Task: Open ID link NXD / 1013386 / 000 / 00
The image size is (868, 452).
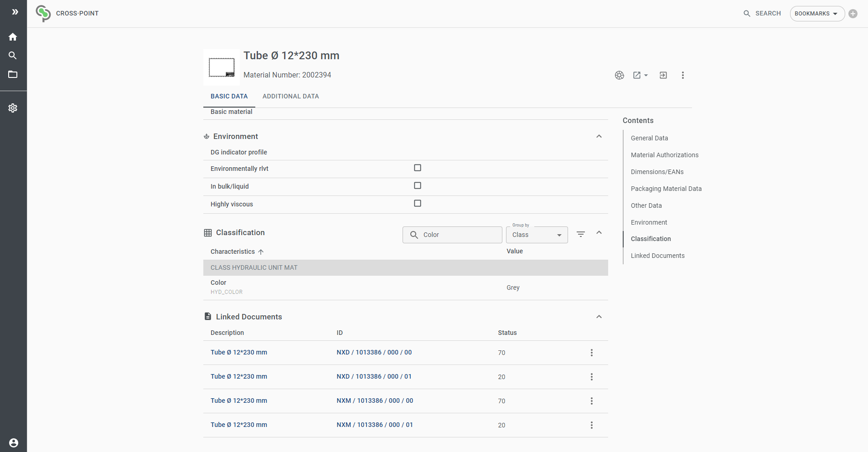Action: tap(374, 352)
